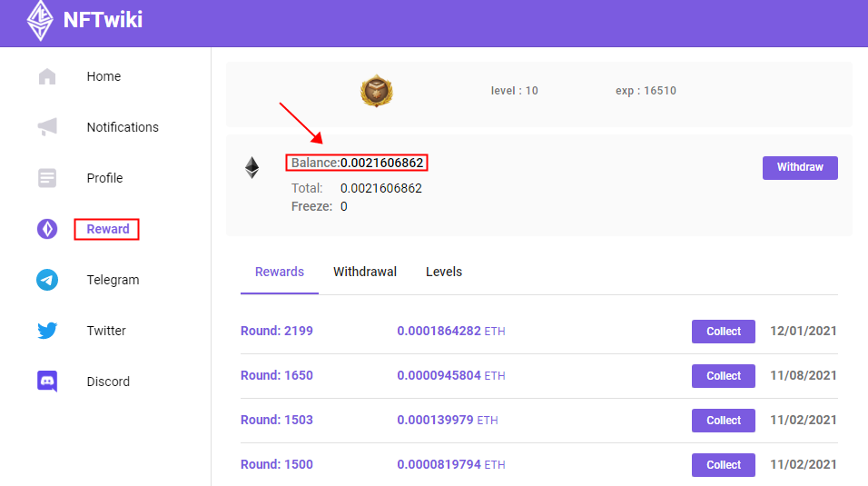This screenshot has width=868, height=486.
Task: Go to Profile in the sidebar
Action: coord(104,178)
